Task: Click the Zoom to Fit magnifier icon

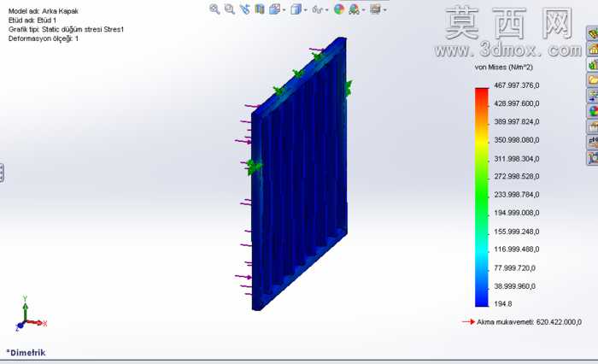Action: 214,9
